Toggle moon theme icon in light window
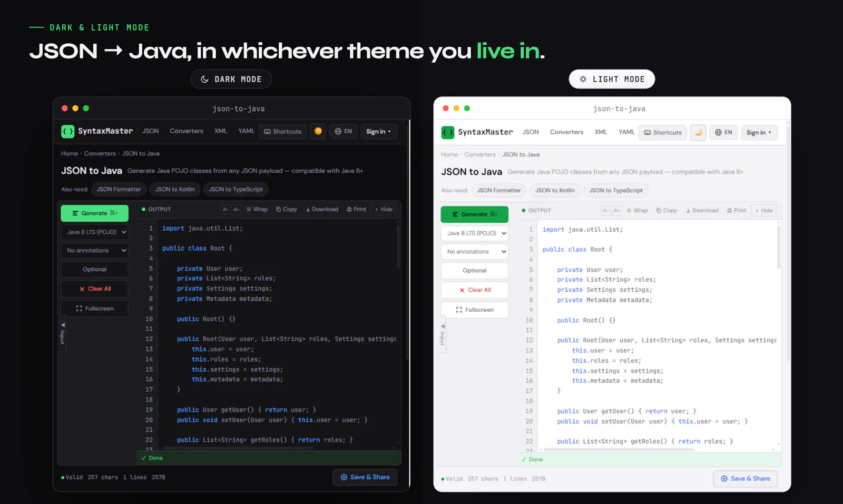 [x=698, y=132]
